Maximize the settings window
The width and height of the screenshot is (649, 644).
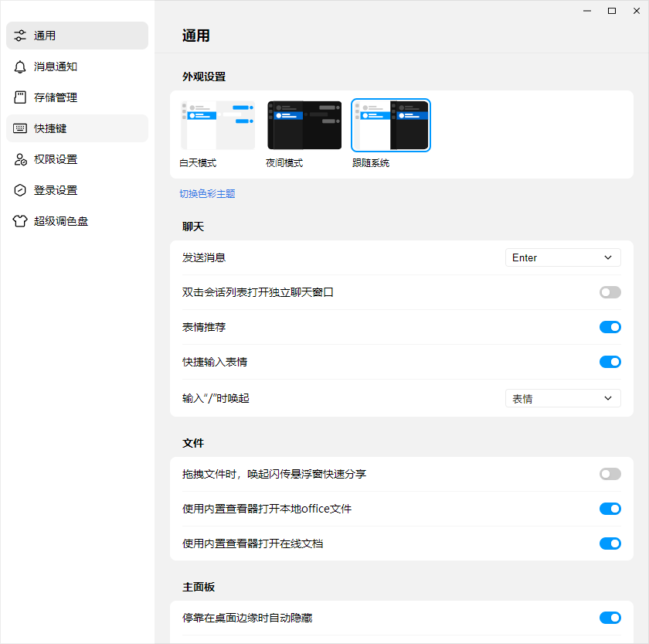[612, 11]
